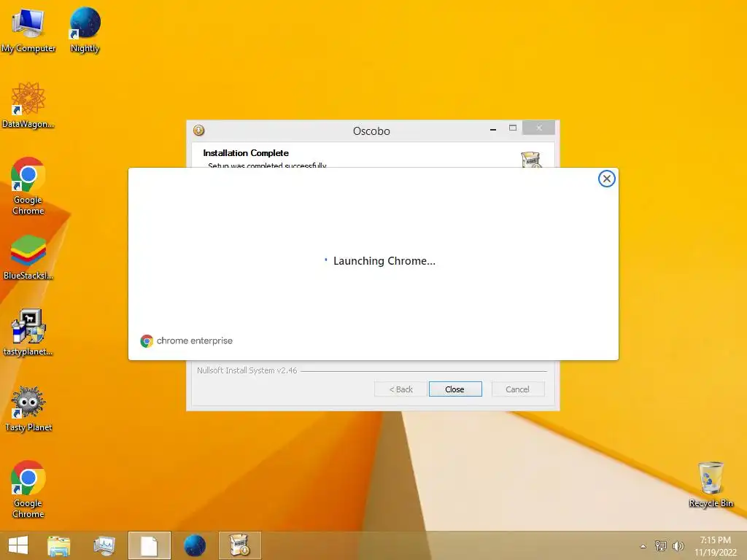This screenshot has height=560, width=747.
Task: Open File Explorer from the taskbar
Action: click(x=58, y=545)
